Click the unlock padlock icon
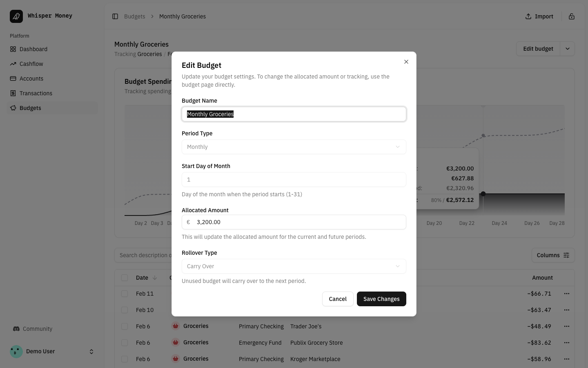 point(572,16)
